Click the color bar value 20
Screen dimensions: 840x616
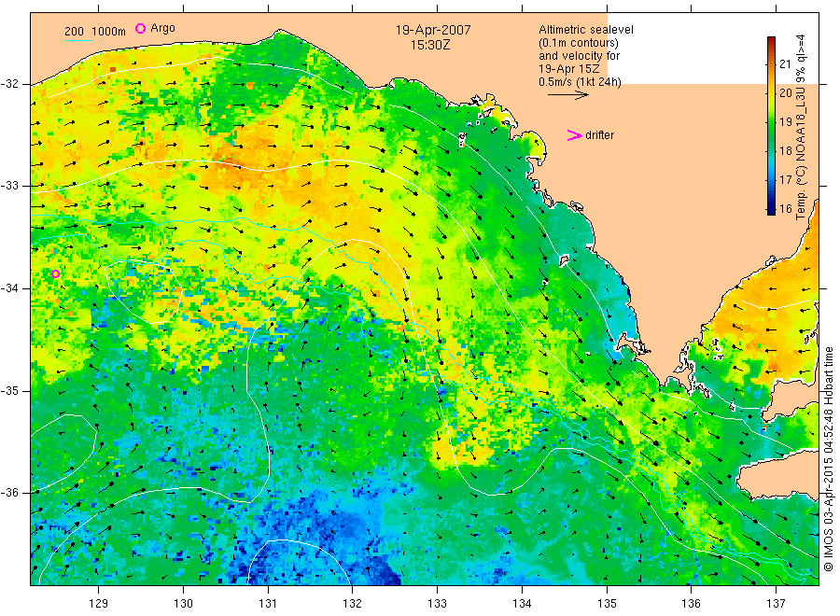point(785,93)
